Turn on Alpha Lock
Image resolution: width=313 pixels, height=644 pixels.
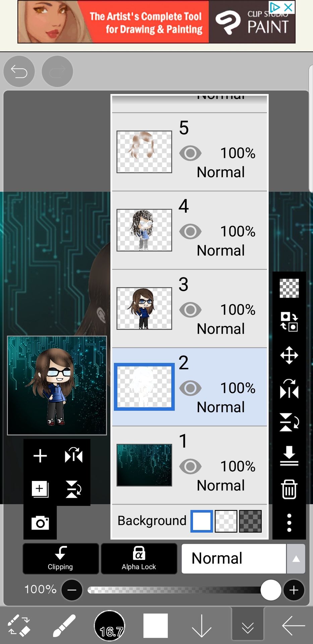pyautogui.click(x=139, y=558)
